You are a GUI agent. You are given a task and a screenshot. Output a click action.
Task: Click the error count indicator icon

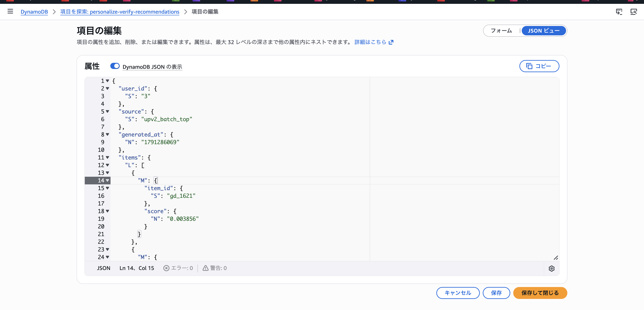point(166,268)
